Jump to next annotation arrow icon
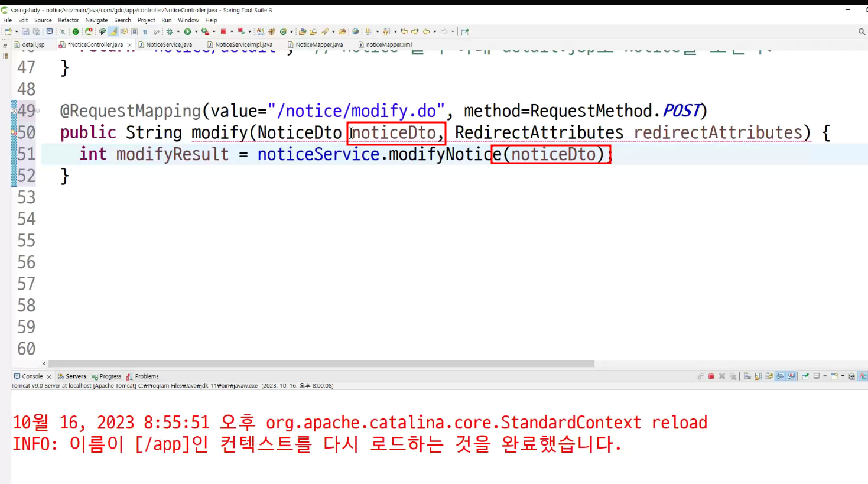 368,31
